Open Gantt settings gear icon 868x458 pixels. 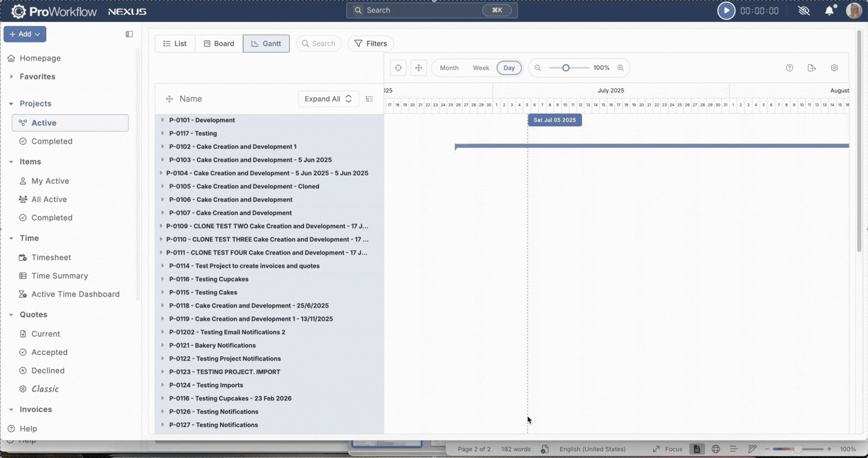(x=834, y=68)
